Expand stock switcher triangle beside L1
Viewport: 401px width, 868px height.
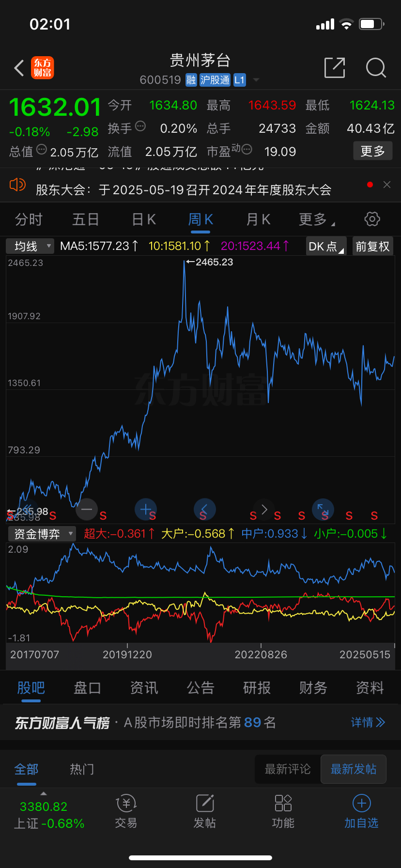[256, 80]
